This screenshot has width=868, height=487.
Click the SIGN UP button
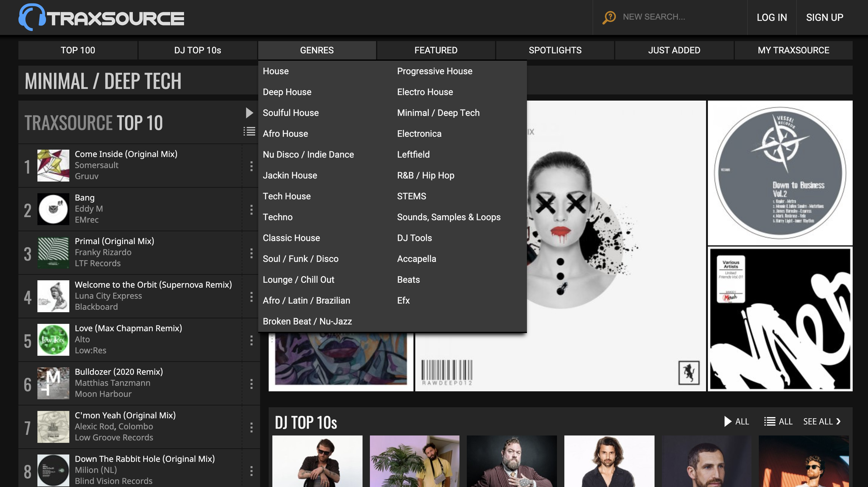click(x=824, y=17)
